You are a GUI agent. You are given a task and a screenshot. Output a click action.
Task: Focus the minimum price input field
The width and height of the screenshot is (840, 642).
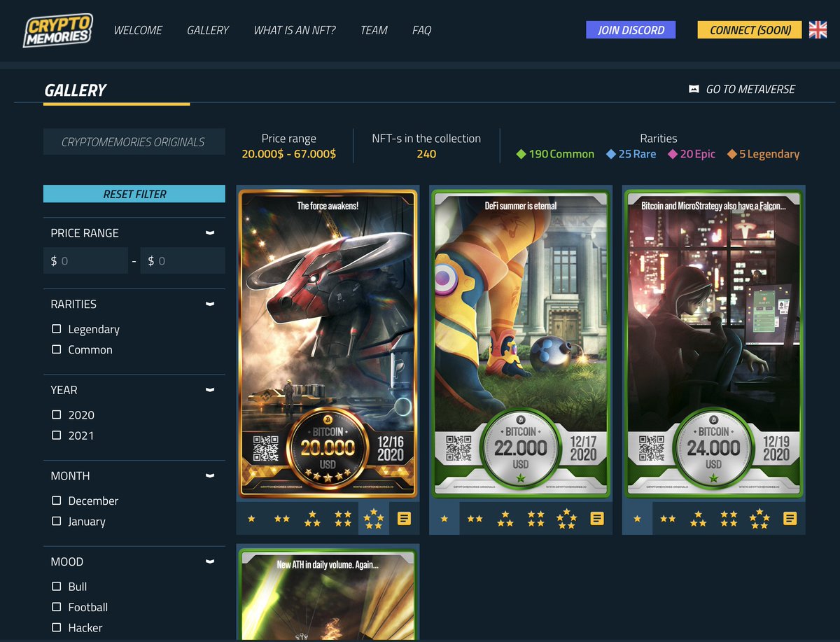[x=85, y=260]
